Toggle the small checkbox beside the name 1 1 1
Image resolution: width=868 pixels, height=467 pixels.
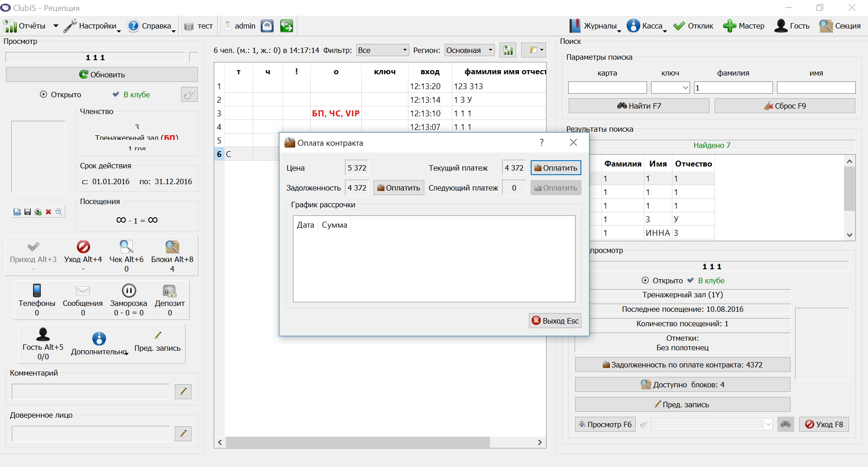click(x=194, y=57)
